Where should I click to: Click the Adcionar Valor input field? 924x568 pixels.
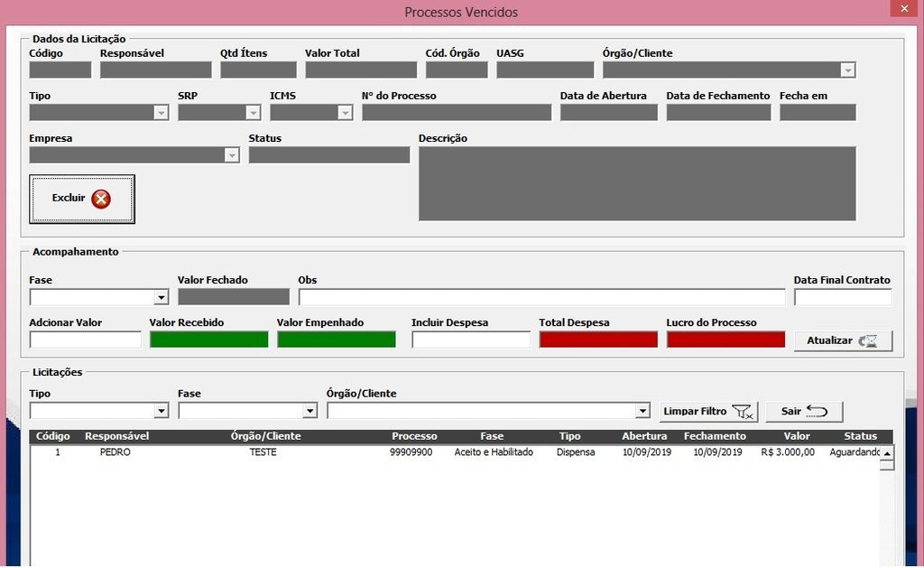(x=86, y=340)
